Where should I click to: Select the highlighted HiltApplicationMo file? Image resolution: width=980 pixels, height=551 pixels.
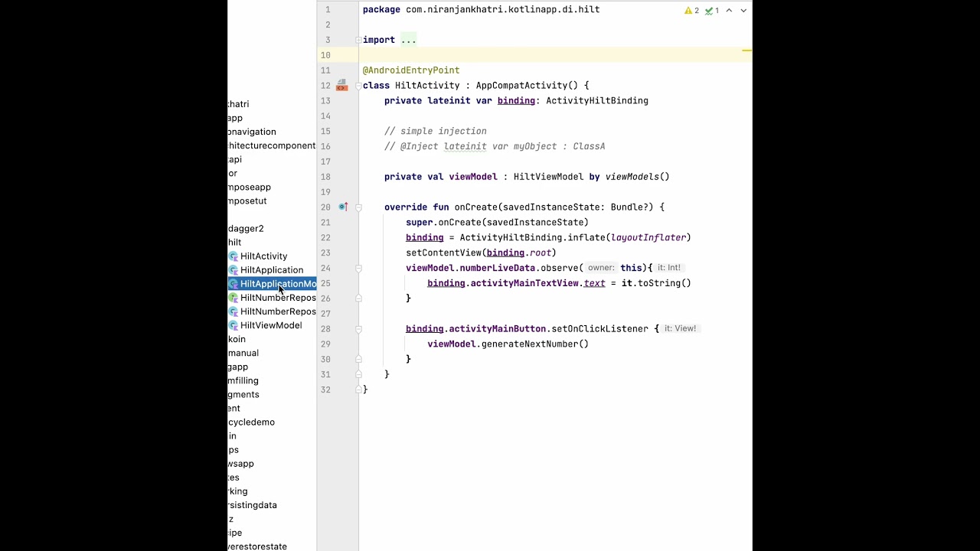point(273,284)
